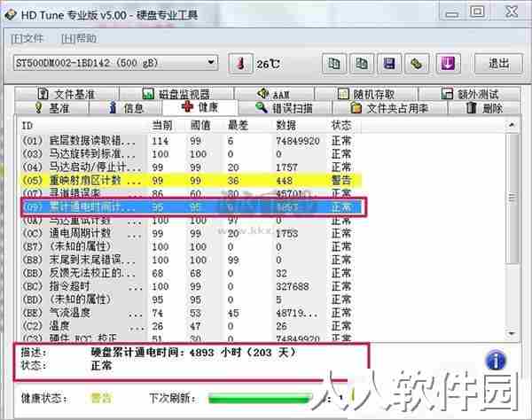Select row (B8) 末尾到末尾错误
This screenshot has height=420, width=532.
click(190, 260)
